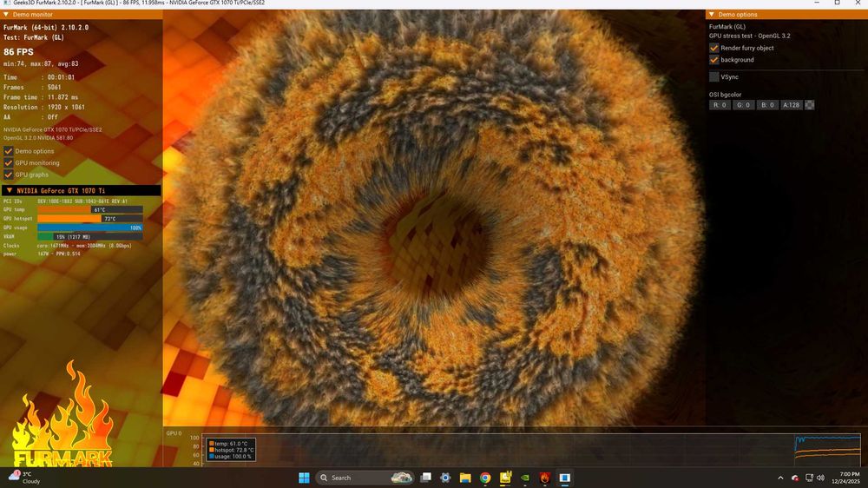Screen dimensions: 868x488
Task: Click the min/max/avg FPS line
Action: pyautogui.click(x=41, y=63)
